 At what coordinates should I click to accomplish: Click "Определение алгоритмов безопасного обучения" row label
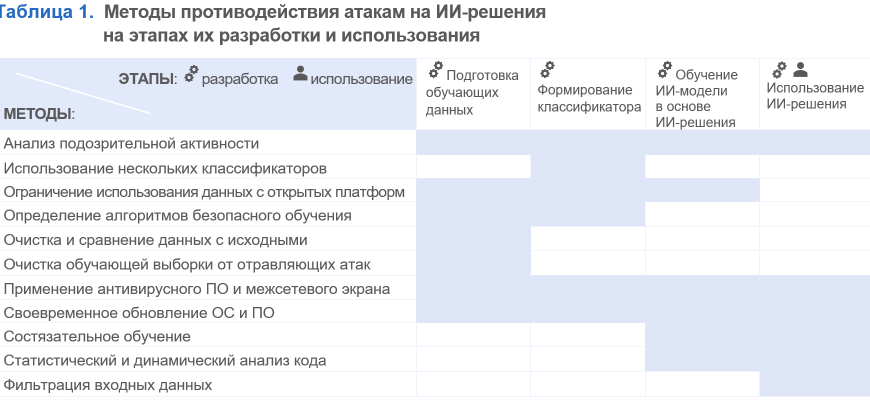[x=177, y=215]
